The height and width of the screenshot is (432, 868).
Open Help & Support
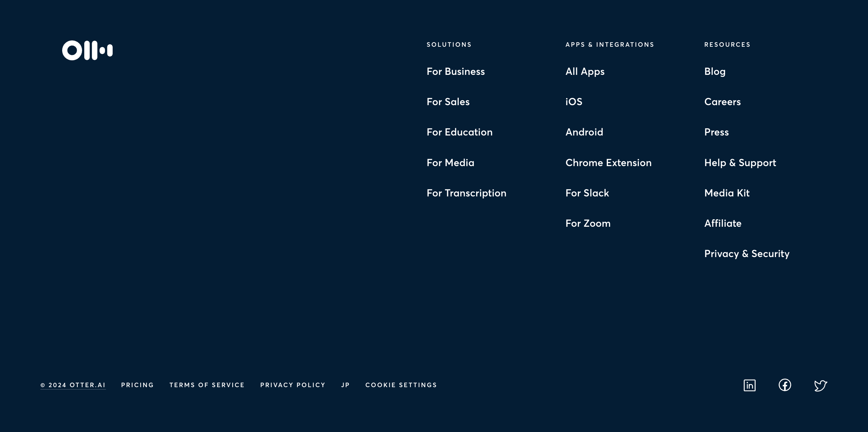click(x=740, y=163)
